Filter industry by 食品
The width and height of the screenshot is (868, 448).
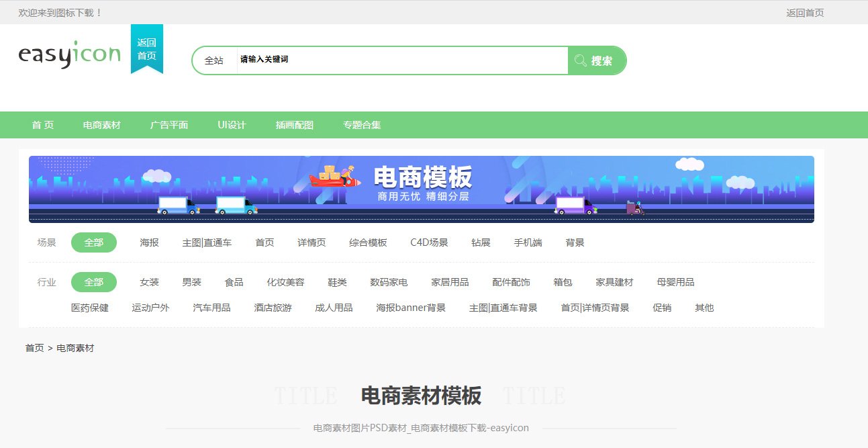click(234, 282)
